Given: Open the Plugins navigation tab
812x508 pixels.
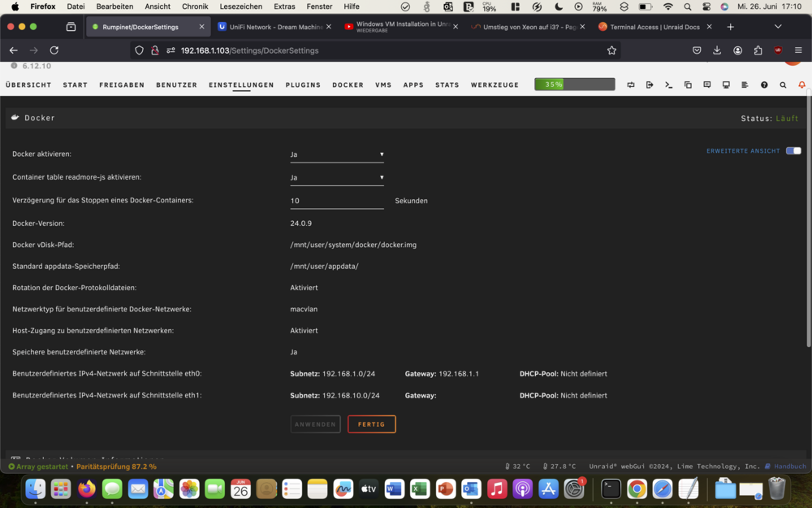Looking at the screenshot, I should (x=303, y=85).
